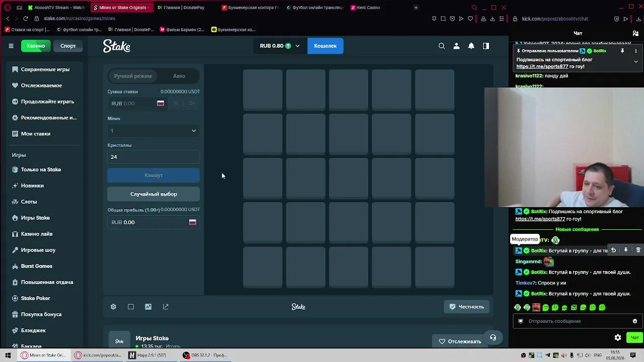Pin the hovered BotRix chat message
The image size is (644, 362).
point(626,250)
